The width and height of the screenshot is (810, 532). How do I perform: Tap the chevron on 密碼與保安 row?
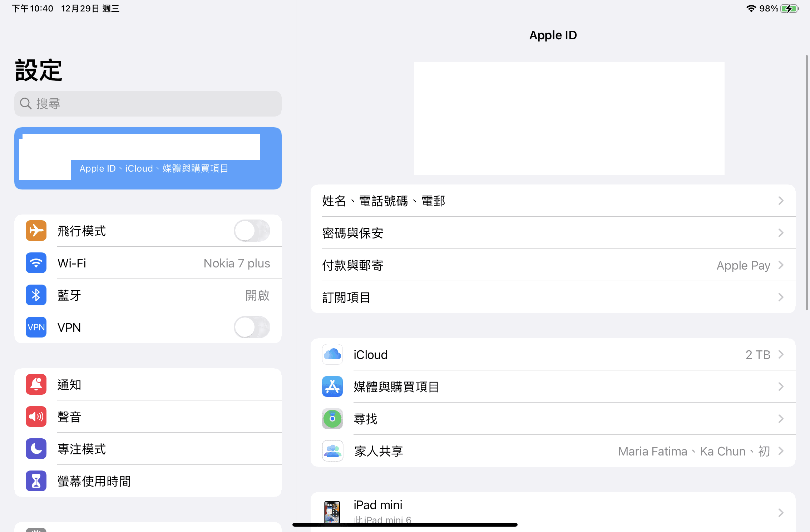781,233
